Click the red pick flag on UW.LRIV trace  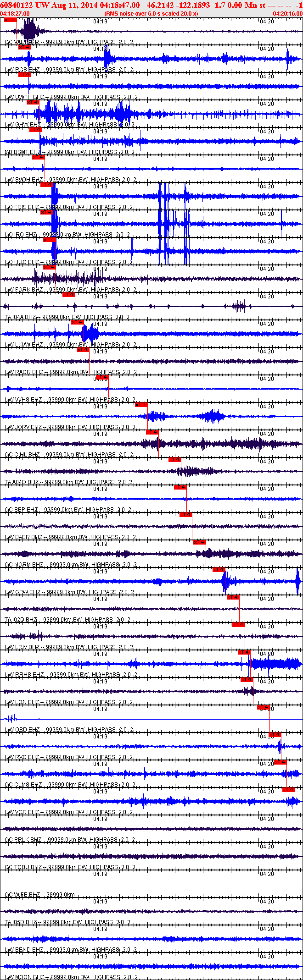click(238, 625)
